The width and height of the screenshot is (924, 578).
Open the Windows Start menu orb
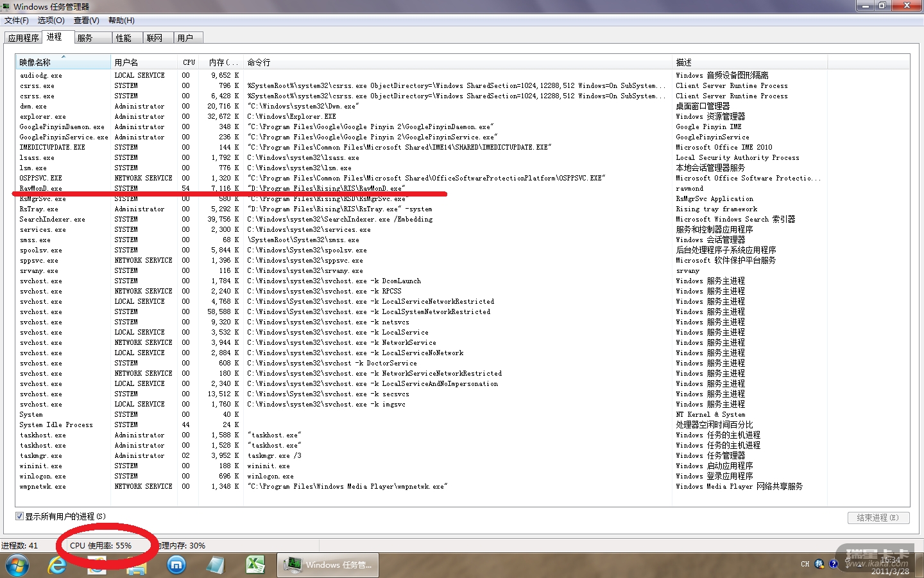pyautogui.click(x=17, y=565)
